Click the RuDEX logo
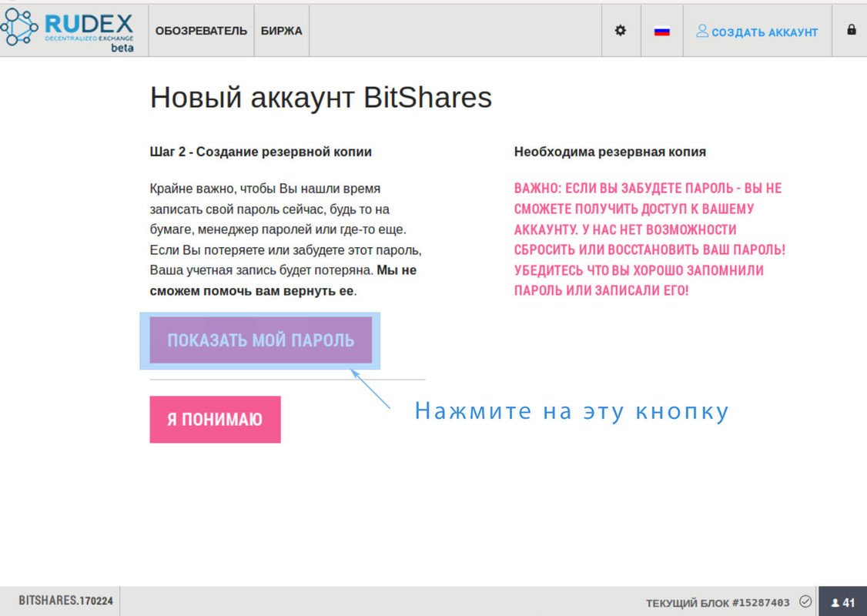The width and height of the screenshot is (867, 616). (x=68, y=30)
